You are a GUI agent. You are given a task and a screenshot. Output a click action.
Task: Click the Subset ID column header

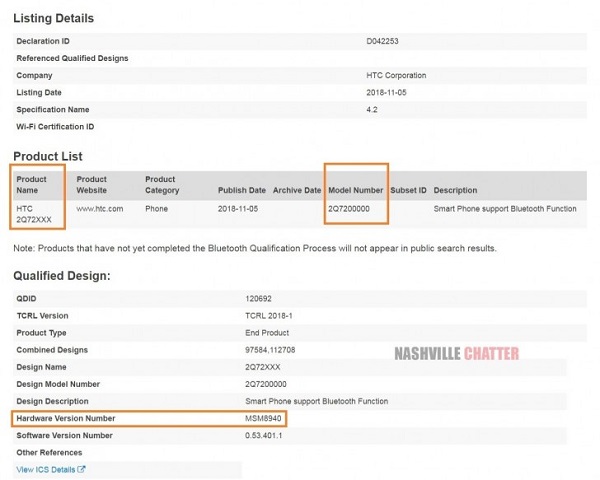[x=408, y=190]
